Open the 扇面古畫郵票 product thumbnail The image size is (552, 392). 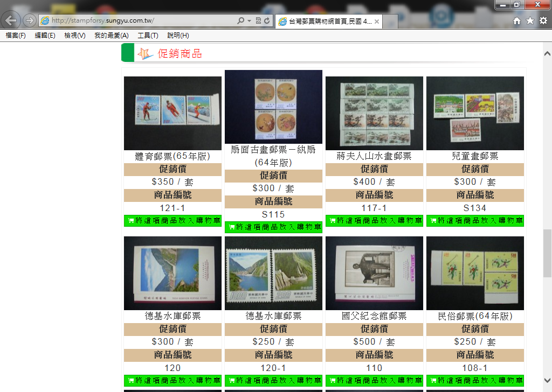273,107
